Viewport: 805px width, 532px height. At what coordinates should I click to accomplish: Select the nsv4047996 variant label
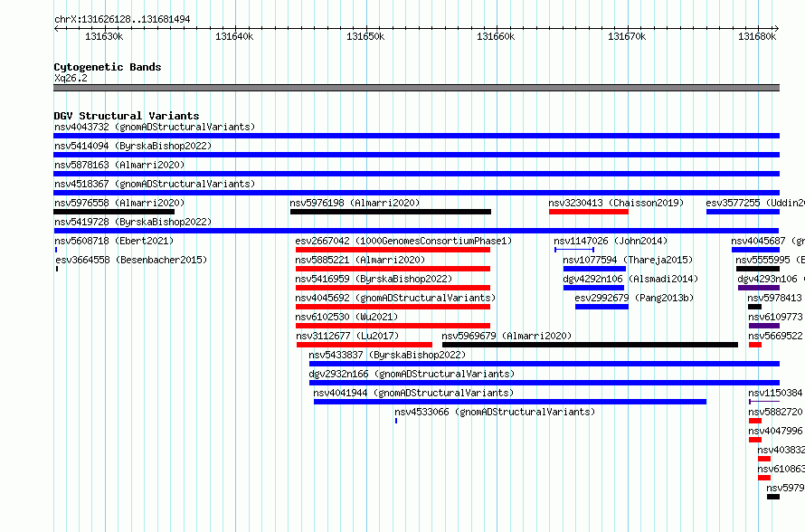tap(775, 431)
